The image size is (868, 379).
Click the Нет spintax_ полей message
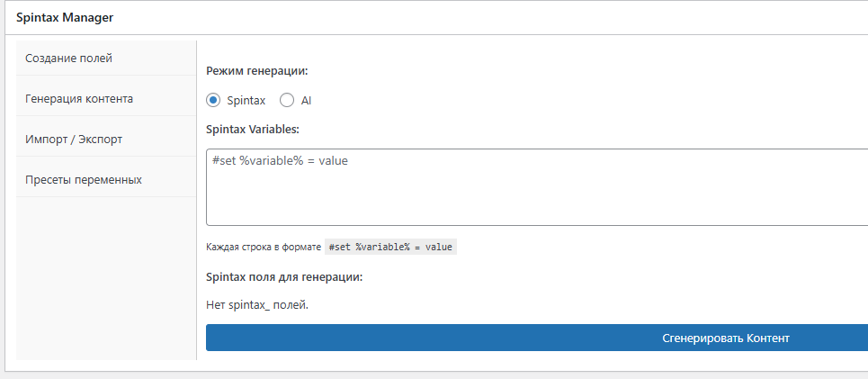[x=257, y=305]
